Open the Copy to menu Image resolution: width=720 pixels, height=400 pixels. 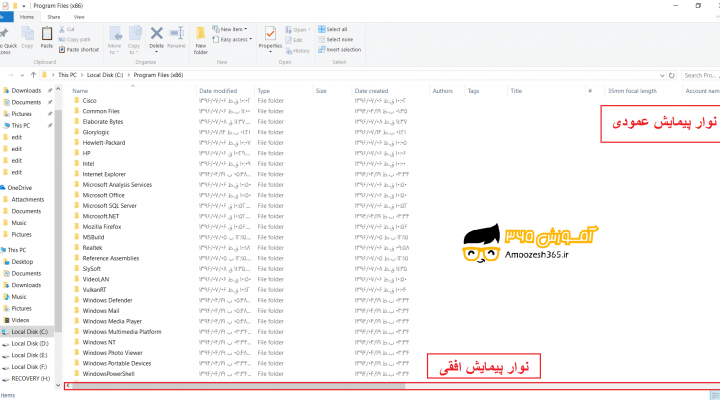tap(134, 40)
